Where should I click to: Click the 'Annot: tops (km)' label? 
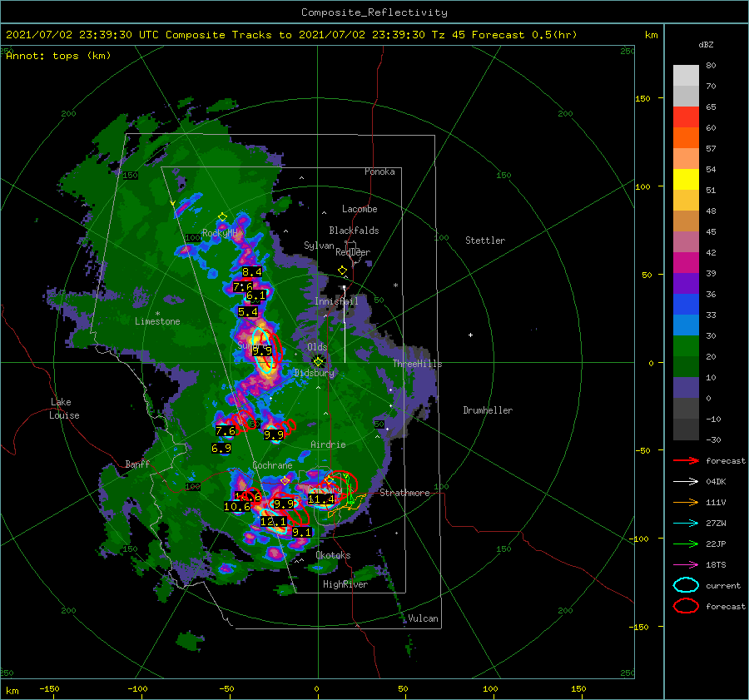58,56
